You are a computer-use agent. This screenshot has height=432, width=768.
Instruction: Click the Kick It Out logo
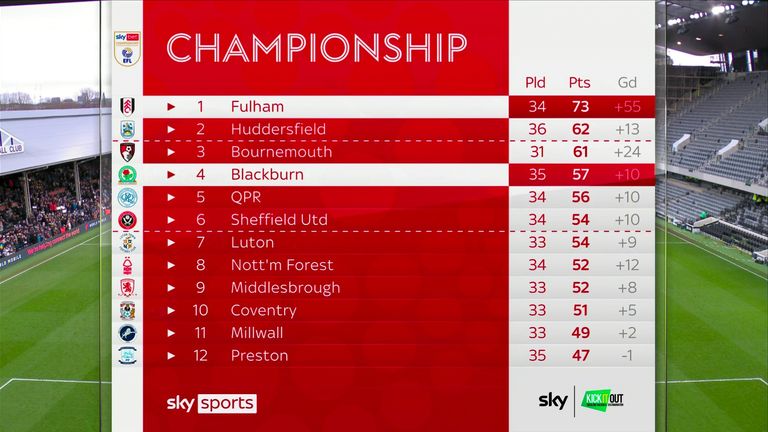pyautogui.click(x=603, y=400)
